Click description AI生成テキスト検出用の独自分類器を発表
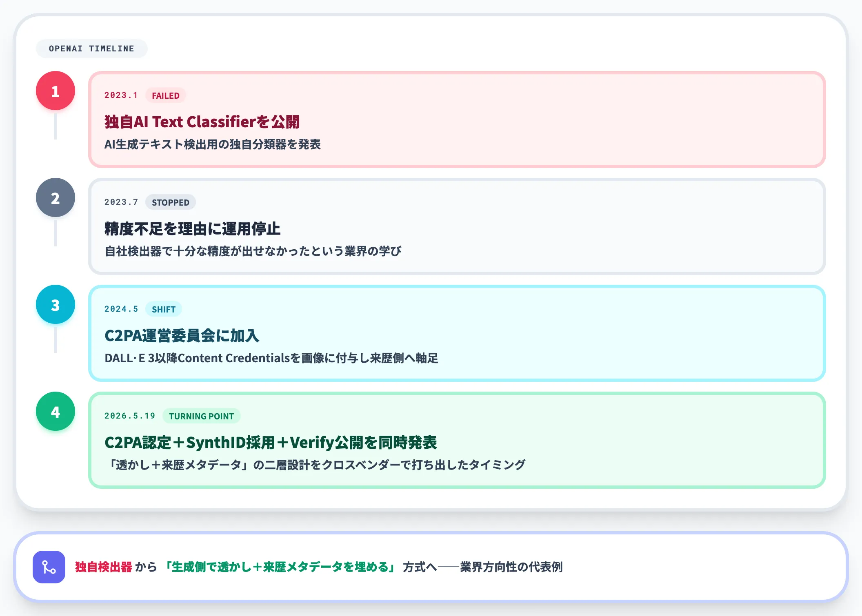Image resolution: width=862 pixels, height=616 pixels. click(213, 144)
